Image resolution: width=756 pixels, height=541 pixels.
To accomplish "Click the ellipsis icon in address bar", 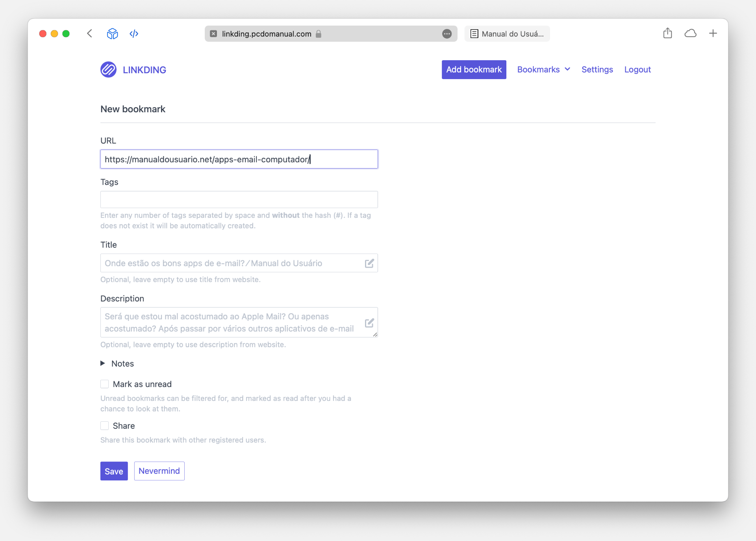I will point(447,34).
